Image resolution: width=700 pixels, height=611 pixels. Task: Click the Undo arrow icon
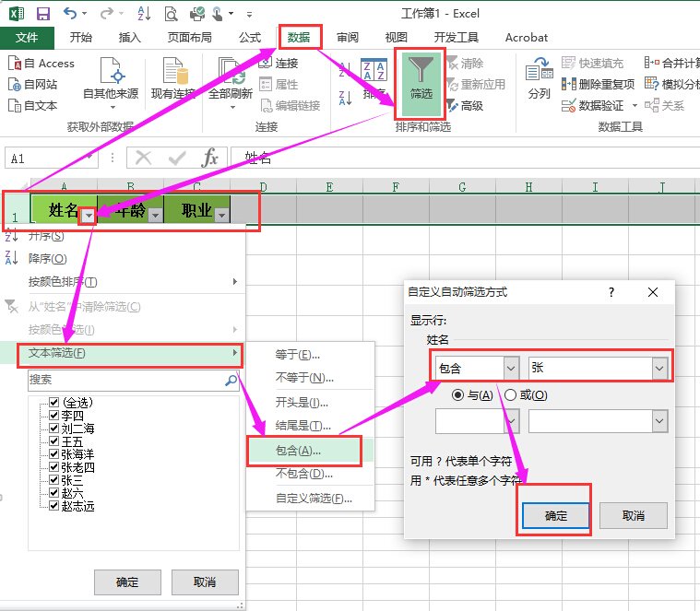pos(70,14)
